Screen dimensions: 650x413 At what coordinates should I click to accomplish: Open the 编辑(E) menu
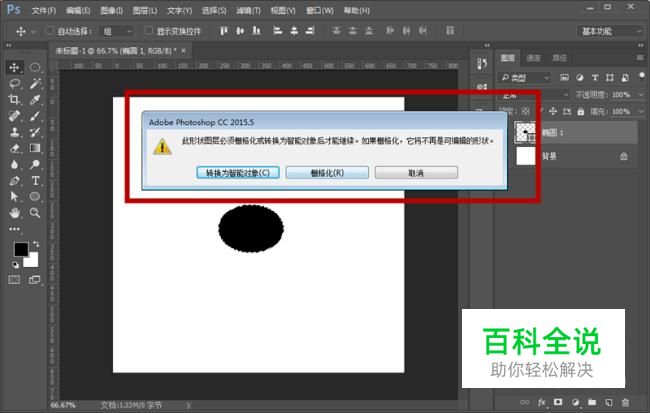tap(78, 10)
